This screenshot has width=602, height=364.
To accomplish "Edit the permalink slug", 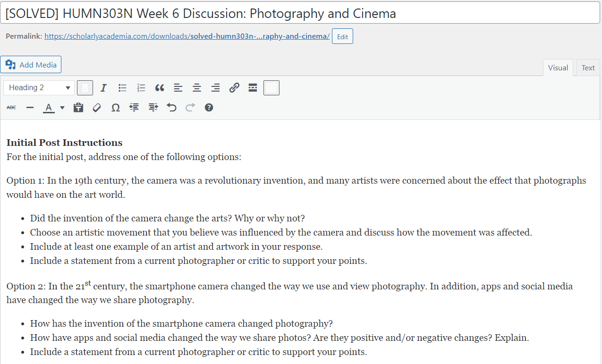I will pyautogui.click(x=342, y=36).
